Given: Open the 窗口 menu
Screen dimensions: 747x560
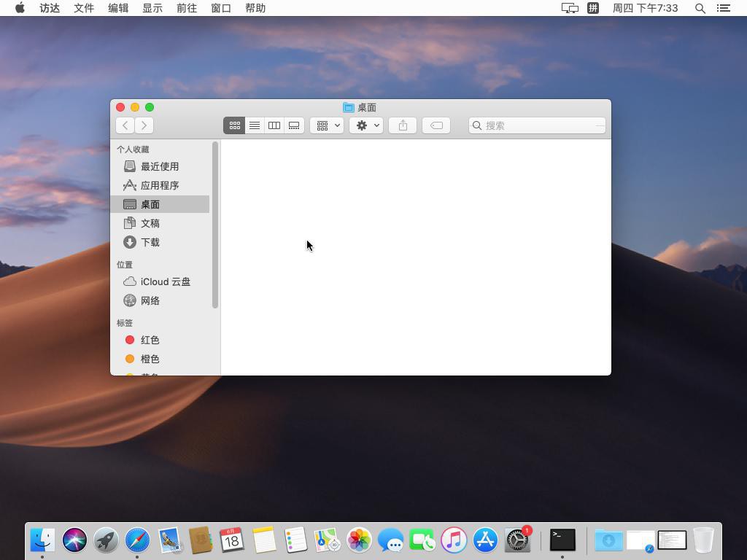Looking at the screenshot, I should tap(221, 8).
